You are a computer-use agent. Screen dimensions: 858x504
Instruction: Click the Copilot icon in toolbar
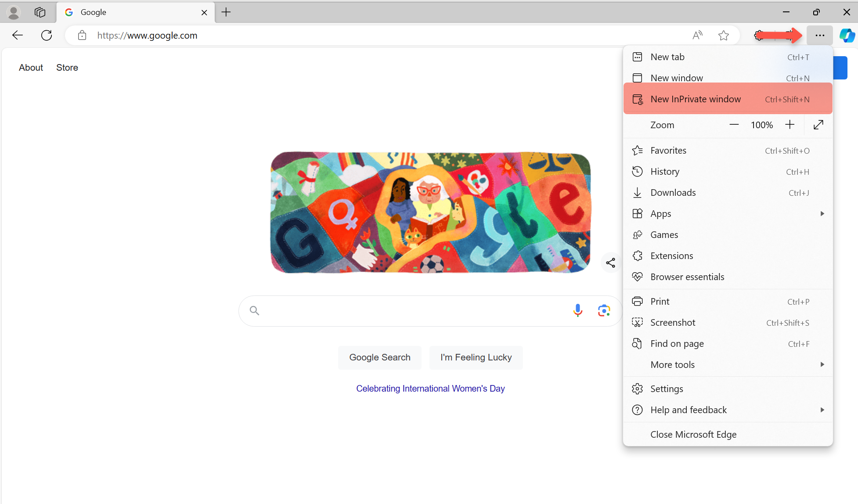point(847,36)
